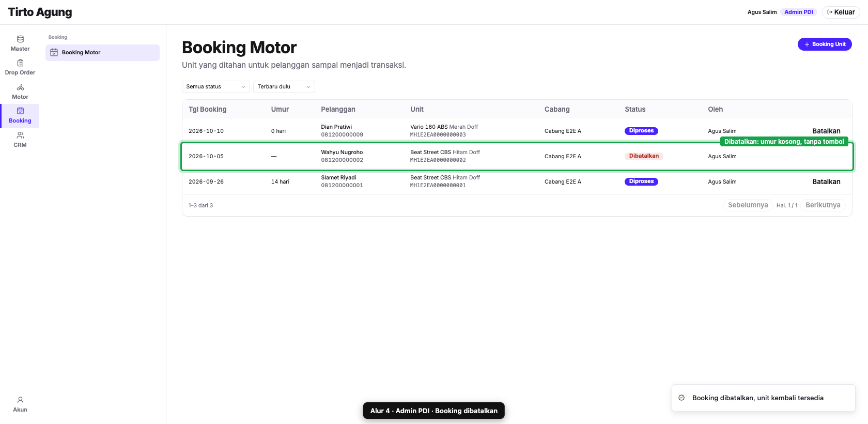Click the Diproses badge for Slamet Riyadi
868x424 pixels.
(x=641, y=181)
